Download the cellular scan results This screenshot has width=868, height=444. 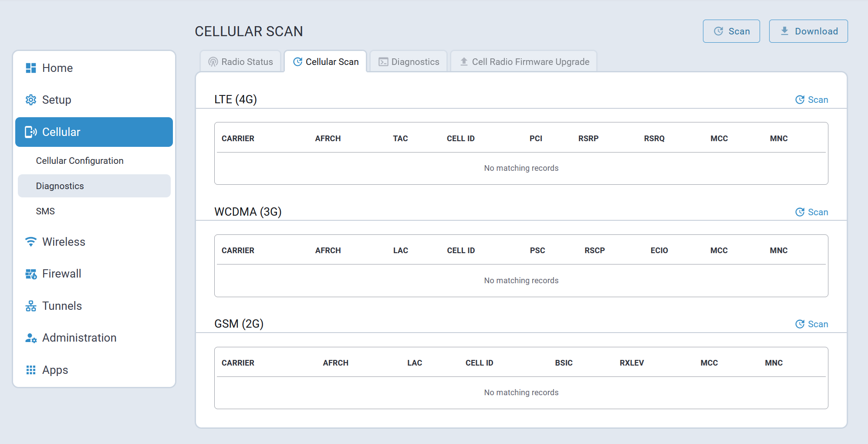point(808,31)
